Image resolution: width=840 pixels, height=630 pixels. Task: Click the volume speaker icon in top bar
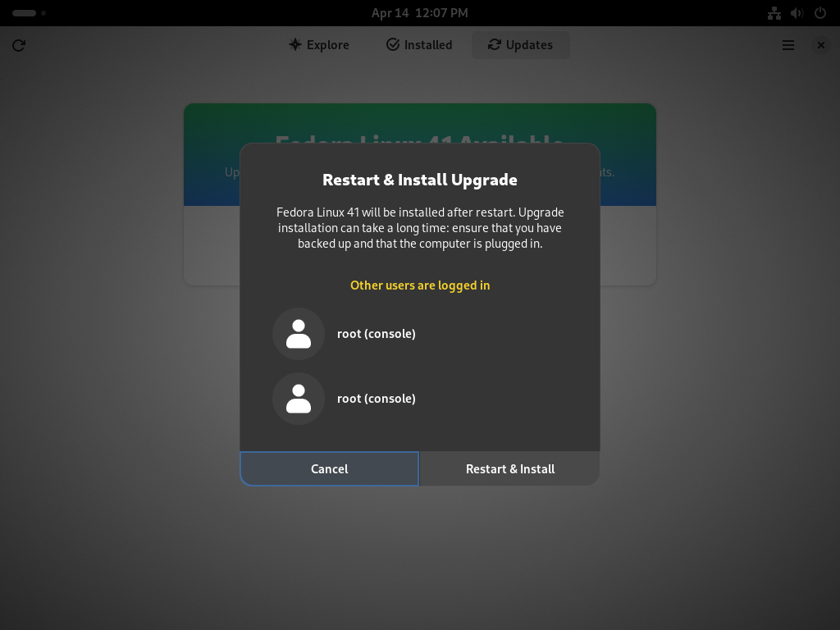(797, 13)
